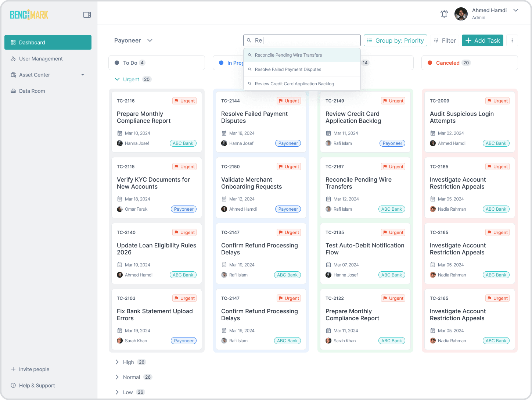Select suggestion Review Credit Card Application Backlog
532x400 pixels.
coord(302,84)
